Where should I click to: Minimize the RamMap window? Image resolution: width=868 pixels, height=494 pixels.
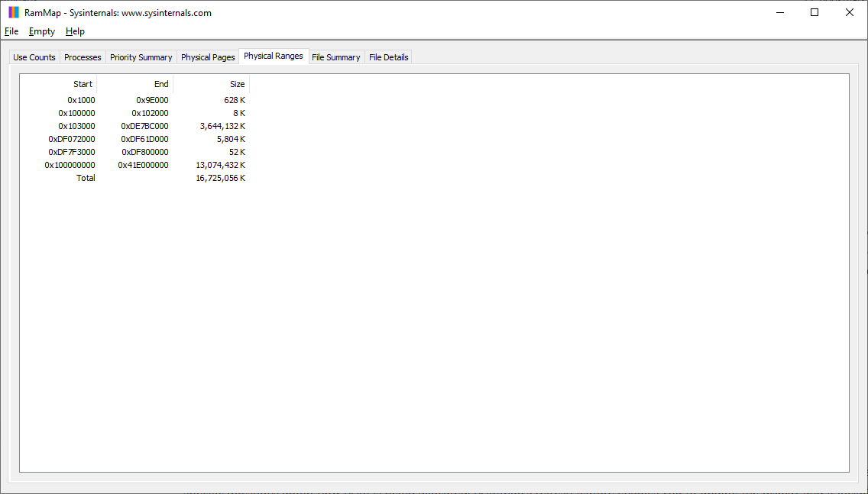[781, 13]
